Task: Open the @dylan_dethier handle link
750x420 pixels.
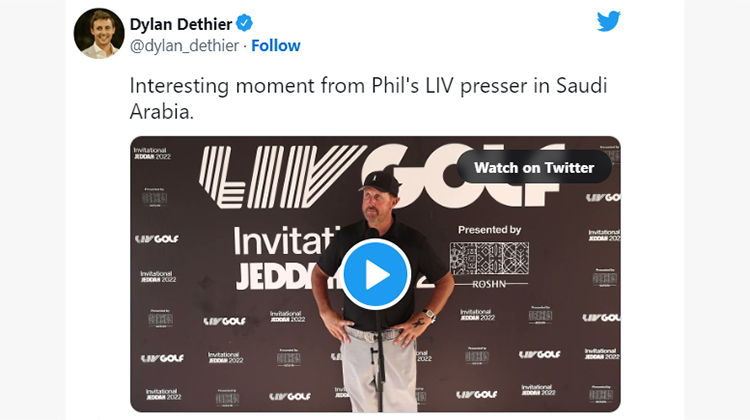Action: coord(184,45)
